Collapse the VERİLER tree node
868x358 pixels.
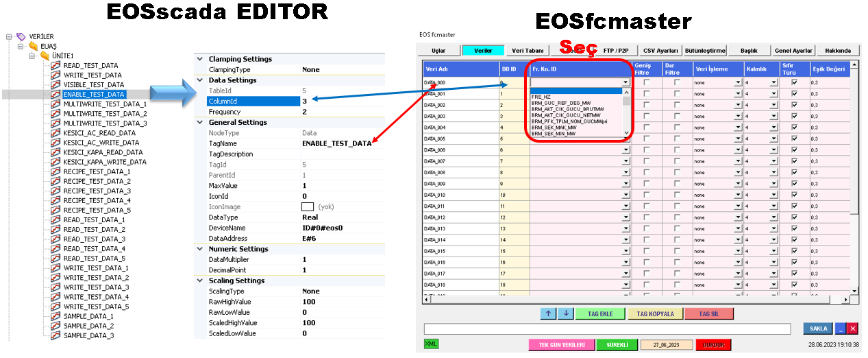pos(9,36)
